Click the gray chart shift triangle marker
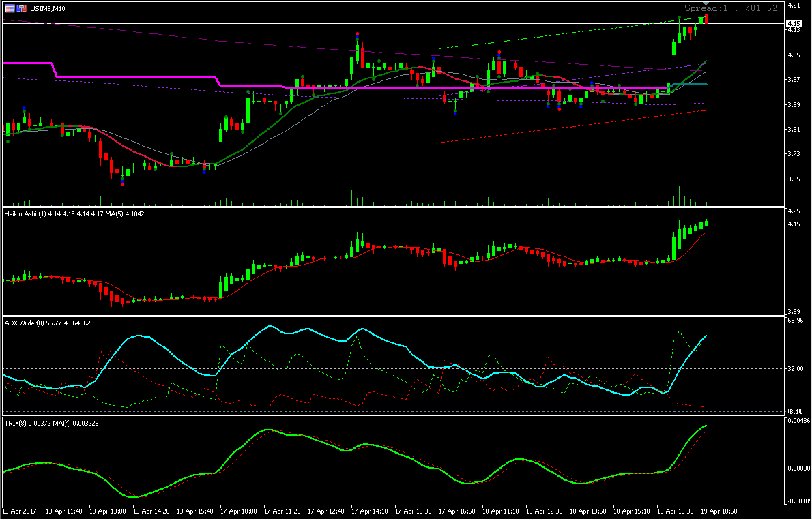 coord(705,3)
